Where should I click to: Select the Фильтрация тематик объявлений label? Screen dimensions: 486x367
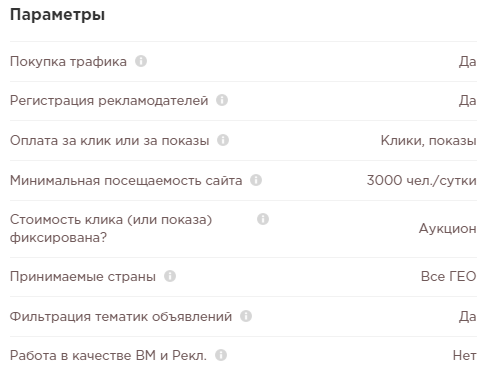121,316
